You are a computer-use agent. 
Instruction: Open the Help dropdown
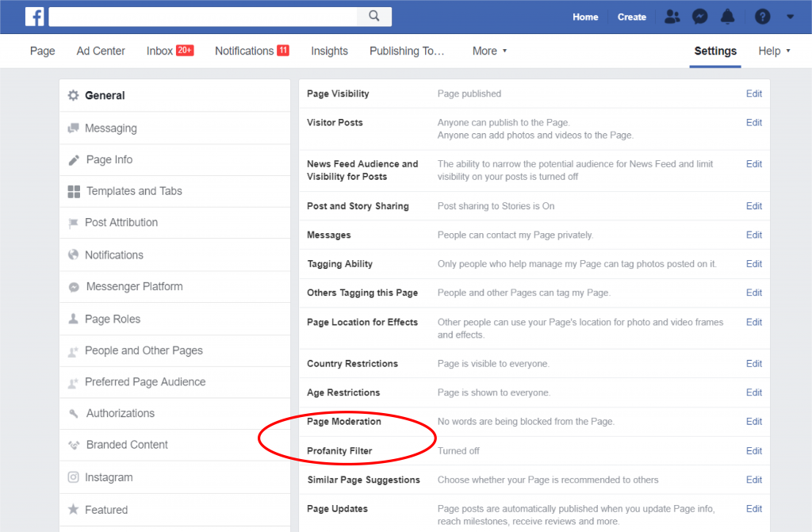coord(774,51)
